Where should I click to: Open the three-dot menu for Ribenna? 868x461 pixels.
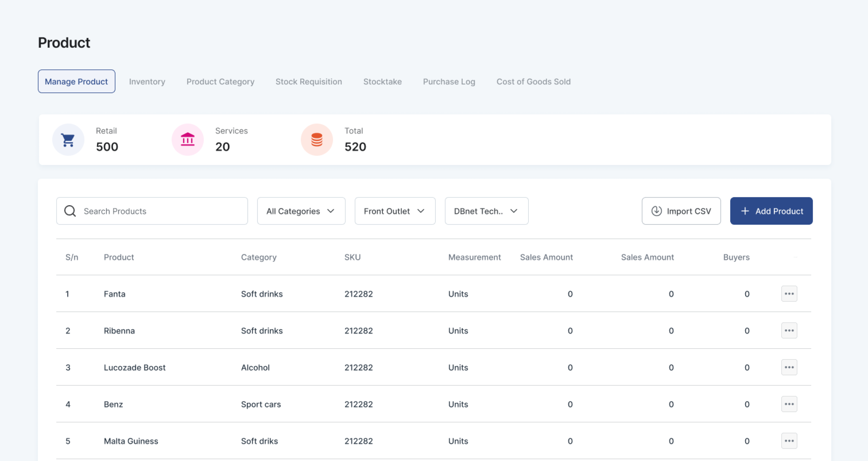click(x=789, y=330)
